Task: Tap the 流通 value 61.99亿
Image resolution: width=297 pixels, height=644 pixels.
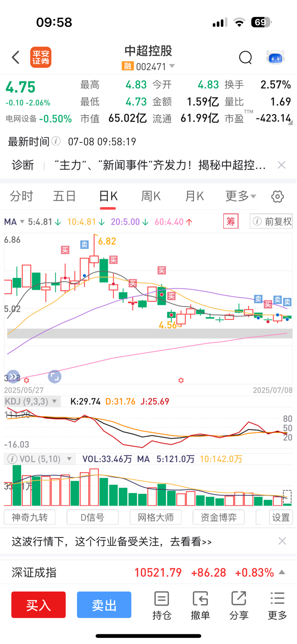Action: (200, 118)
